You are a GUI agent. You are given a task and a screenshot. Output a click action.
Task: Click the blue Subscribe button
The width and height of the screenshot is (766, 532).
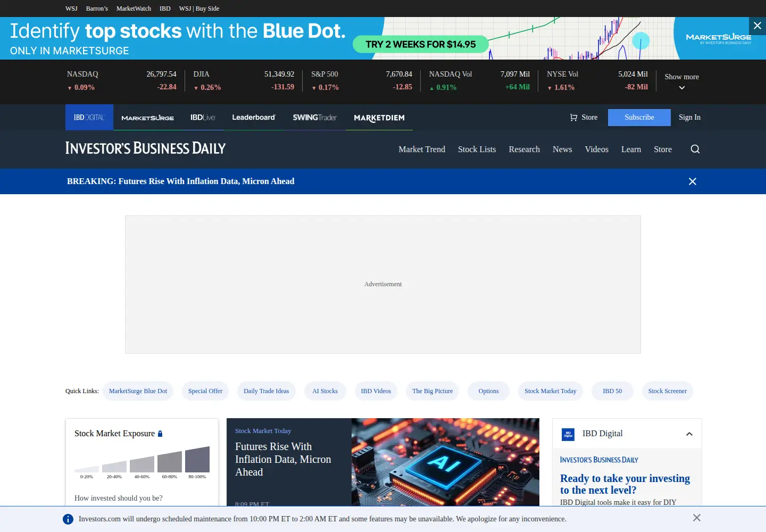click(x=639, y=118)
